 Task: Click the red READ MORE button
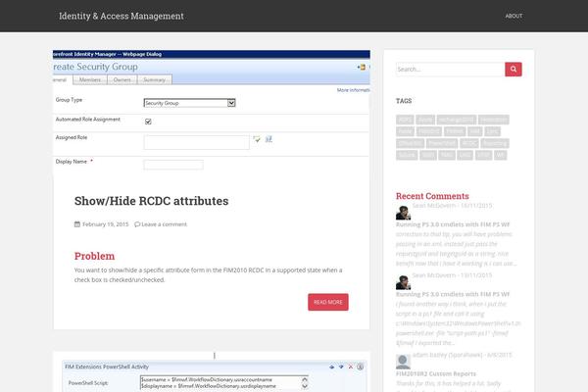point(328,302)
